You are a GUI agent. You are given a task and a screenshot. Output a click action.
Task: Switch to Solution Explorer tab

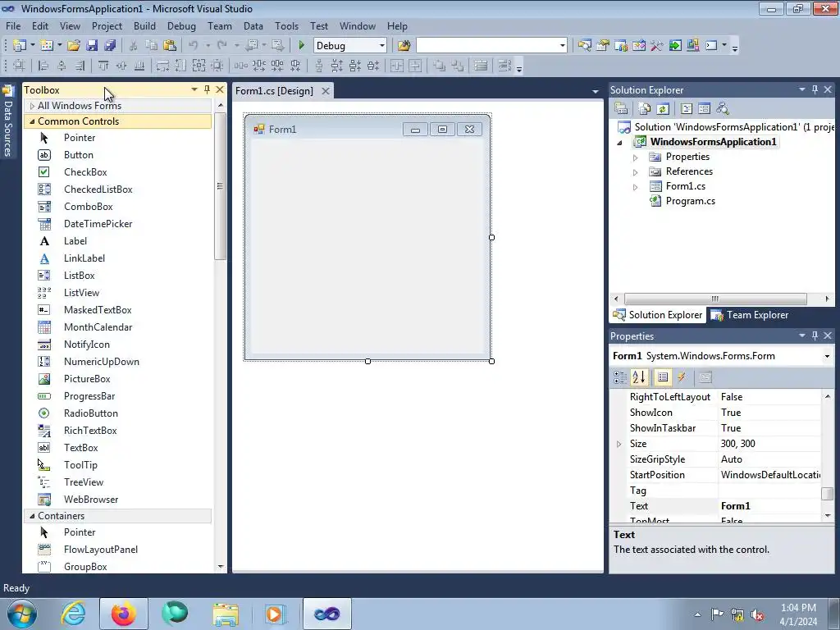coord(658,315)
